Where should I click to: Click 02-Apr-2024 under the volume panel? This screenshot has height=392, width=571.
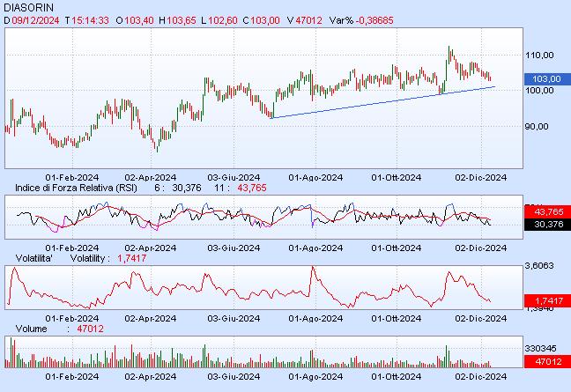click(151, 376)
